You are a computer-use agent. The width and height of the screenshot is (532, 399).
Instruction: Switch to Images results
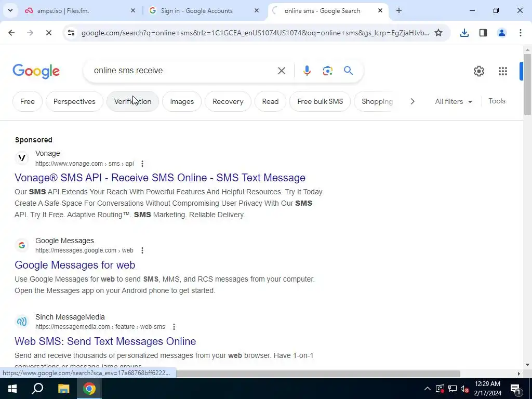coord(182,101)
